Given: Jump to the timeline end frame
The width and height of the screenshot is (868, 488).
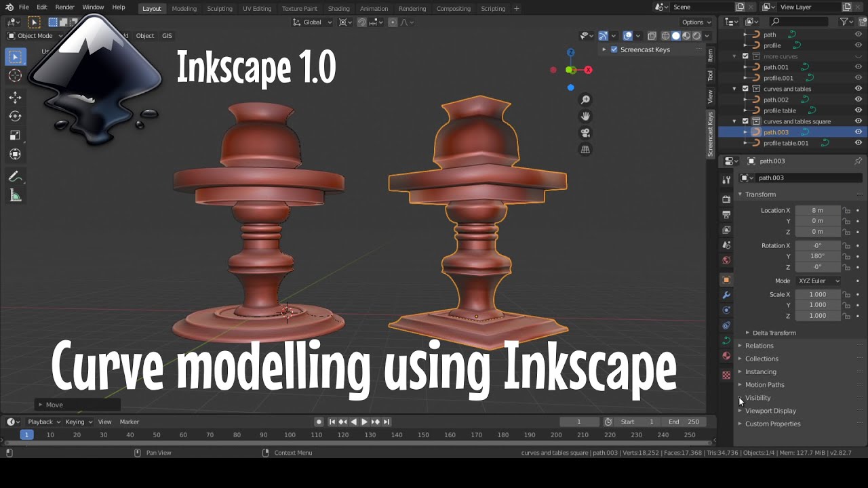Looking at the screenshot, I should pyautogui.click(x=386, y=422).
